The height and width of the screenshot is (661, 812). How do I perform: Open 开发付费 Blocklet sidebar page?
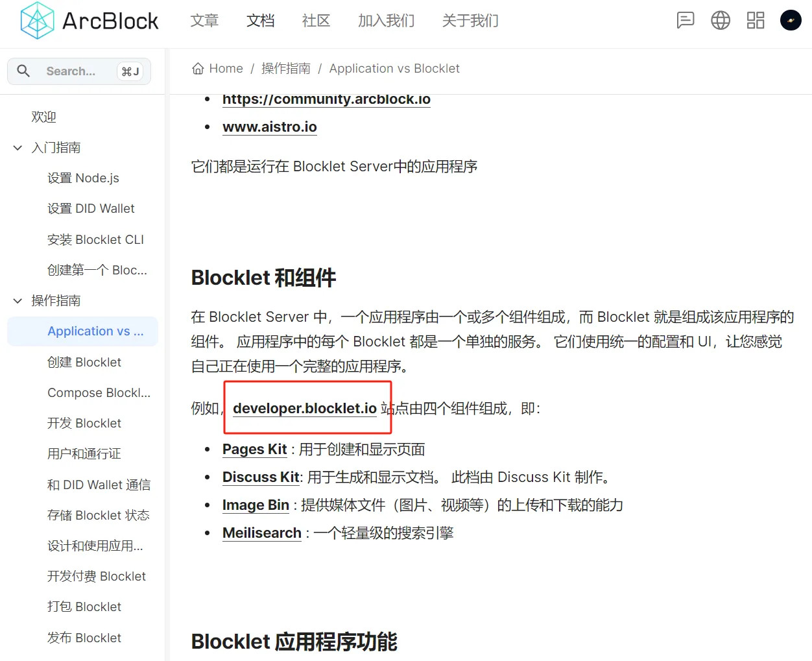click(x=97, y=577)
